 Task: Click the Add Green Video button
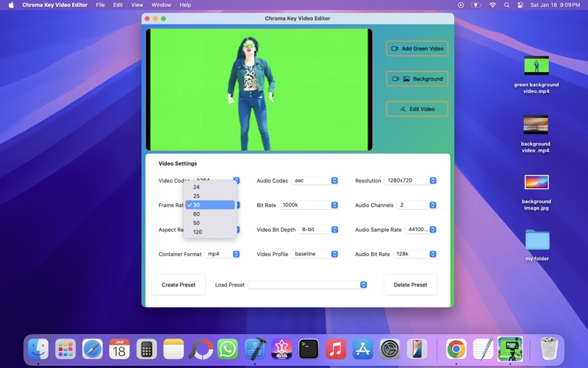point(417,49)
